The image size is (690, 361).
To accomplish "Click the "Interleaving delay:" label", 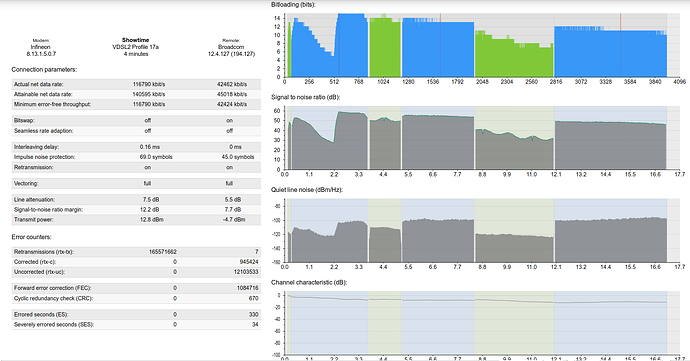I will pyautogui.click(x=36, y=147).
